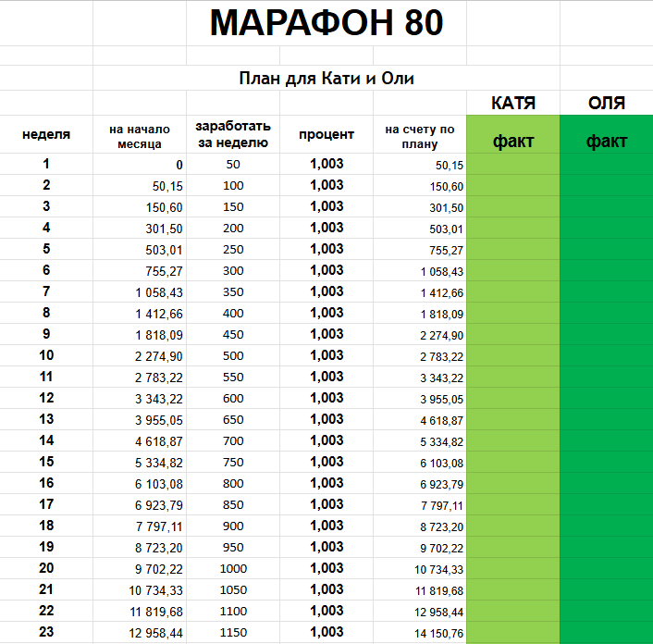Click planned balance 8 723,20 in week 18
The height and width of the screenshot is (644, 653).
(419, 526)
